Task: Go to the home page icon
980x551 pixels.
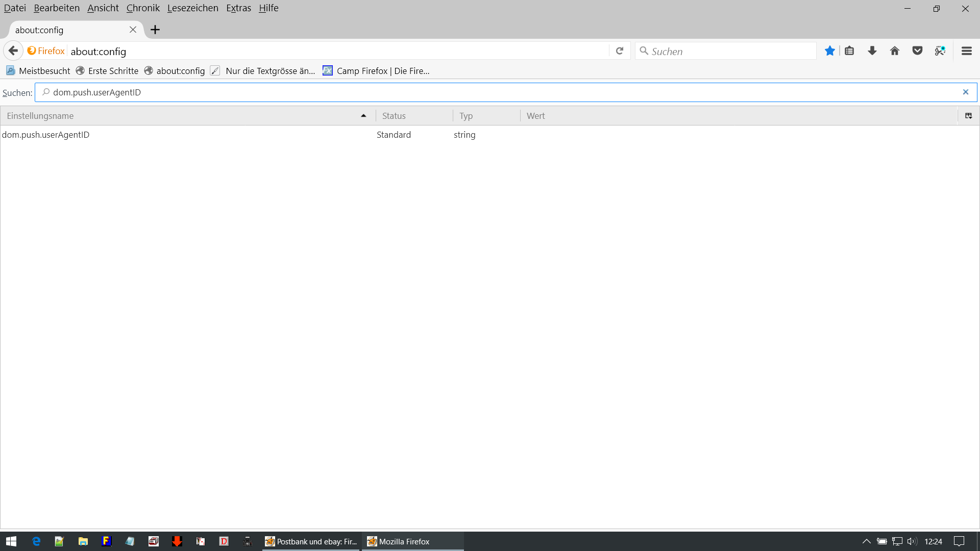Action: (x=895, y=51)
